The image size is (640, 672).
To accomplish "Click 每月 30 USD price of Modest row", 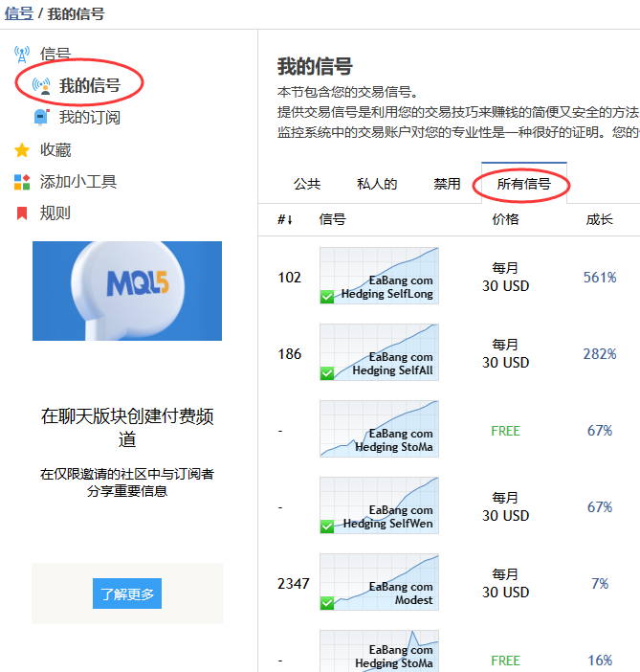I will [x=505, y=584].
